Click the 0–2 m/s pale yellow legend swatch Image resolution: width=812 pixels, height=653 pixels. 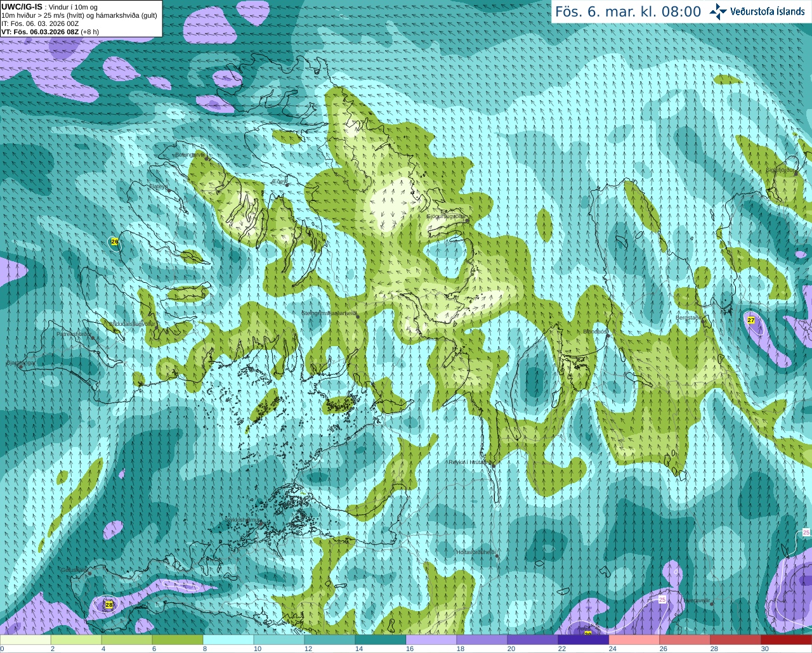25,640
